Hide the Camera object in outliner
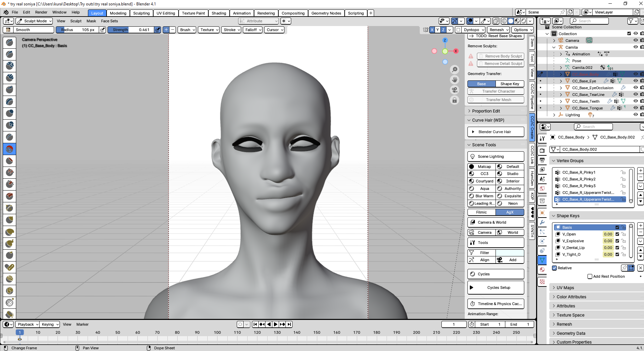The width and height of the screenshot is (644, 351). (636, 41)
